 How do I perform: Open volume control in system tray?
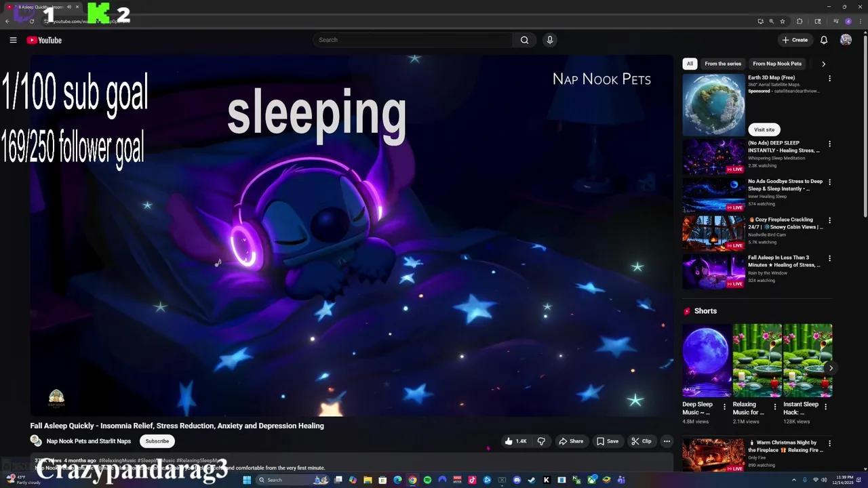(x=824, y=480)
